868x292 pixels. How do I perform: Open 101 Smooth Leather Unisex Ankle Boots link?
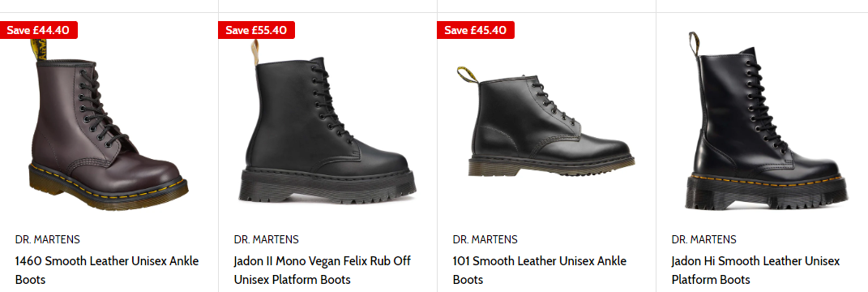pos(540,270)
